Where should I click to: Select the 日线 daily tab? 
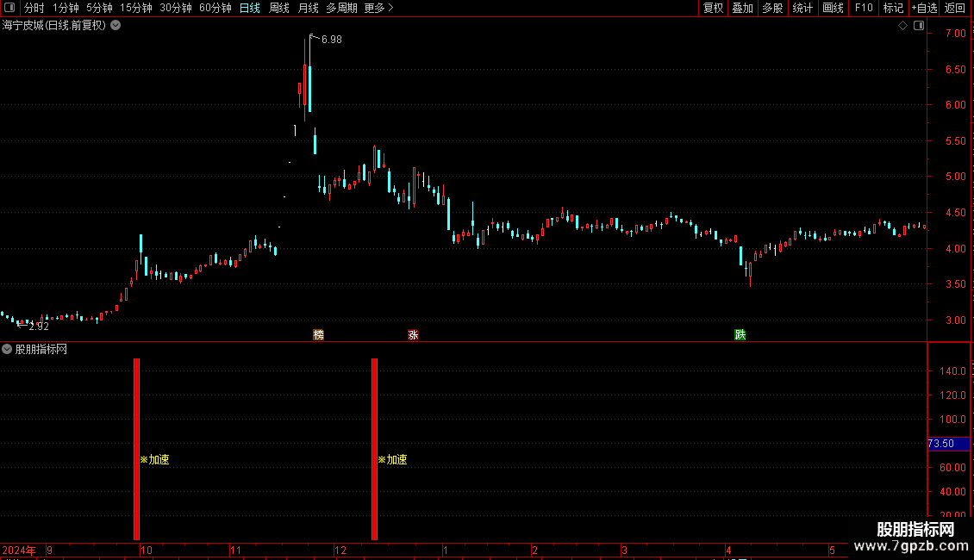coord(250,8)
